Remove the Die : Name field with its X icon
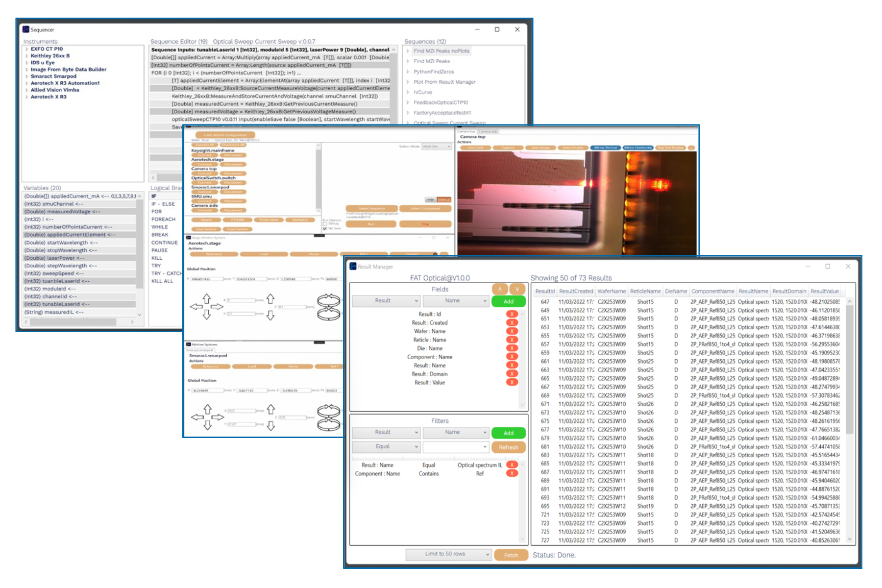Image resolution: width=882 pixels, height=588 pixels. [x=511, y=348]
